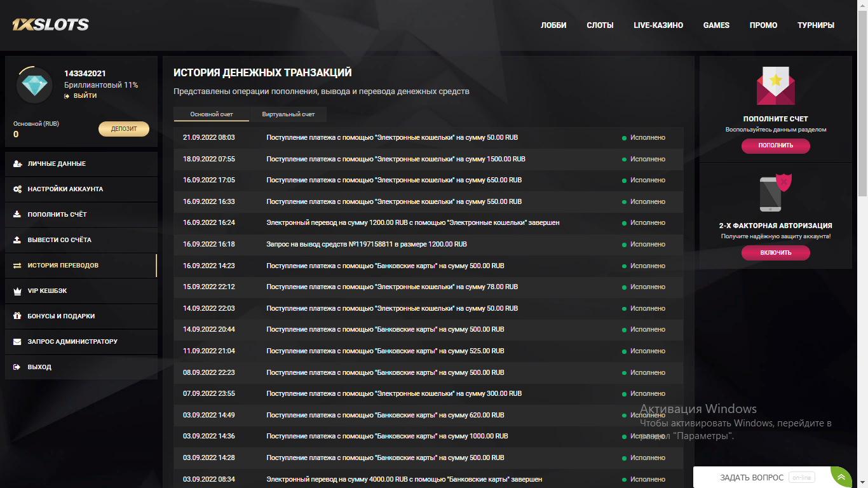Select the Основной счет tab
The height and width of the screenshot is (488, 868).
[212, 114]
